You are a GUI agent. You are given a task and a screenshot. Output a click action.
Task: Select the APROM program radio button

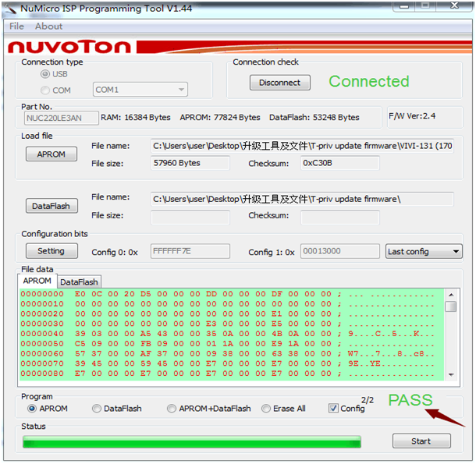coord(32,409)
